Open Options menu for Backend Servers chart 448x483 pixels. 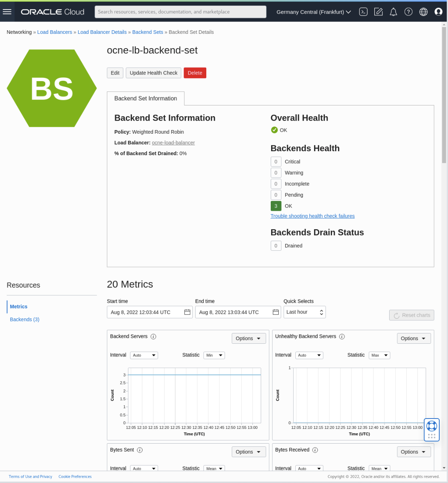[249, 338]
